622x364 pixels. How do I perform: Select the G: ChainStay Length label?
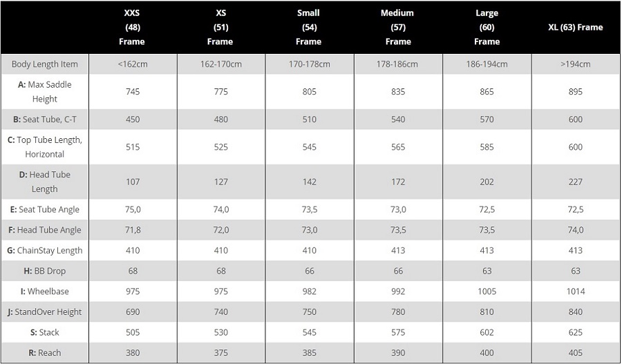coord(44,251)
